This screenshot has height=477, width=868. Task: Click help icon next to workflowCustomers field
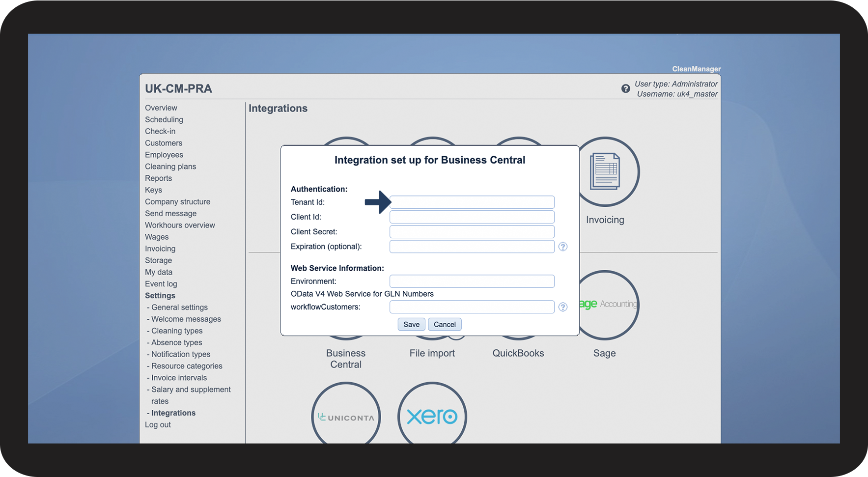coord(563,307)
